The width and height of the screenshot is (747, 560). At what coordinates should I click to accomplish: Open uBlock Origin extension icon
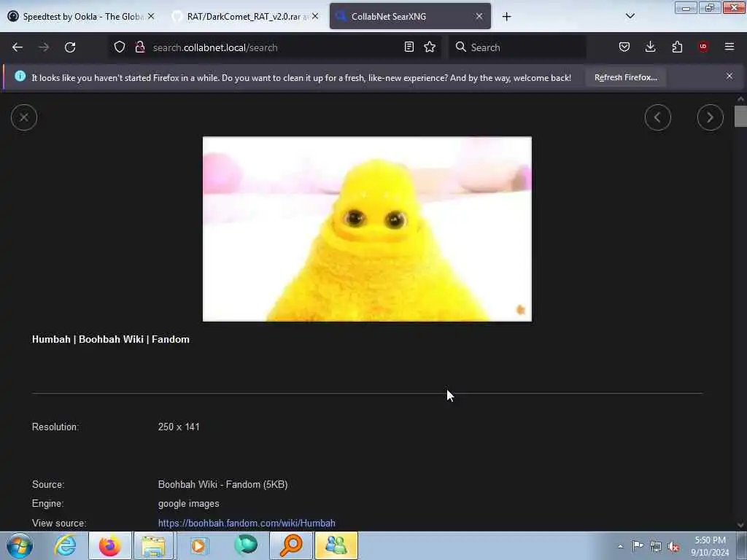click(703, 47)
